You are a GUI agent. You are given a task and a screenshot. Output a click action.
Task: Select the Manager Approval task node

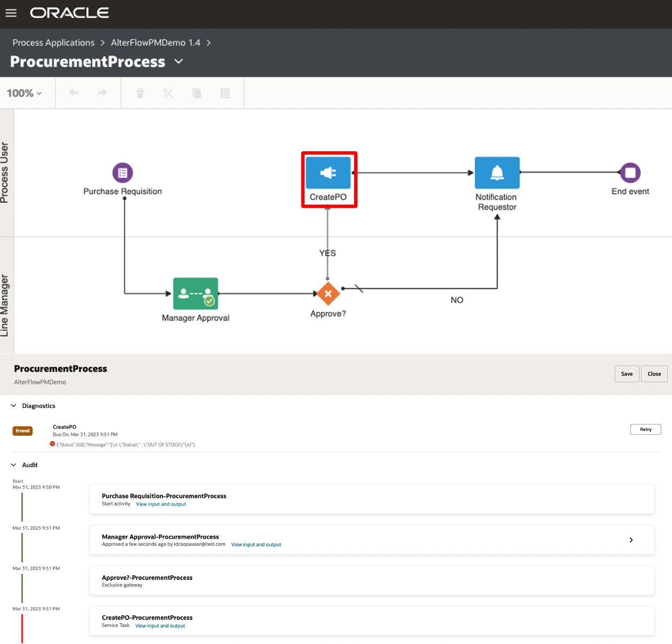pyautogui.click(x=196, y=293)
